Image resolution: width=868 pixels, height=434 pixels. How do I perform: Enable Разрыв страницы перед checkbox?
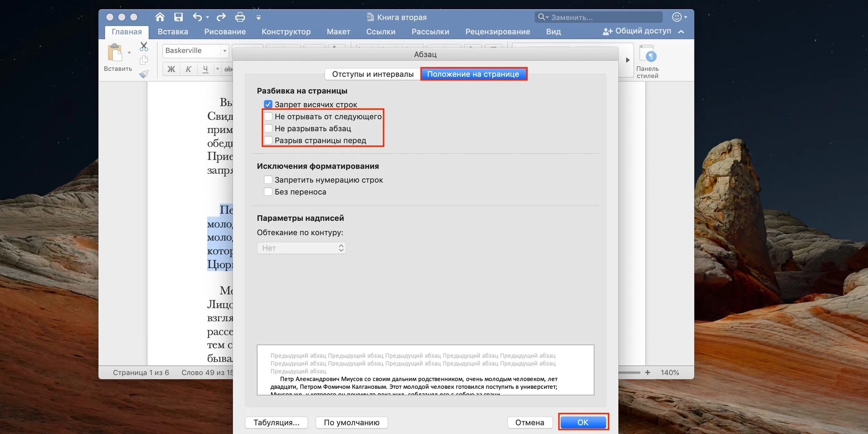click(x=268, y=140)
